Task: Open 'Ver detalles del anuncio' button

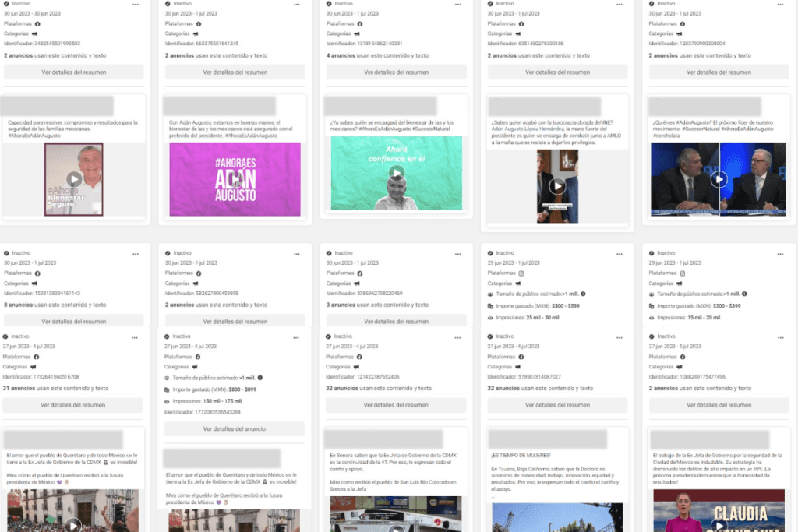Action: pyautogui.click(x=235, y=428)
